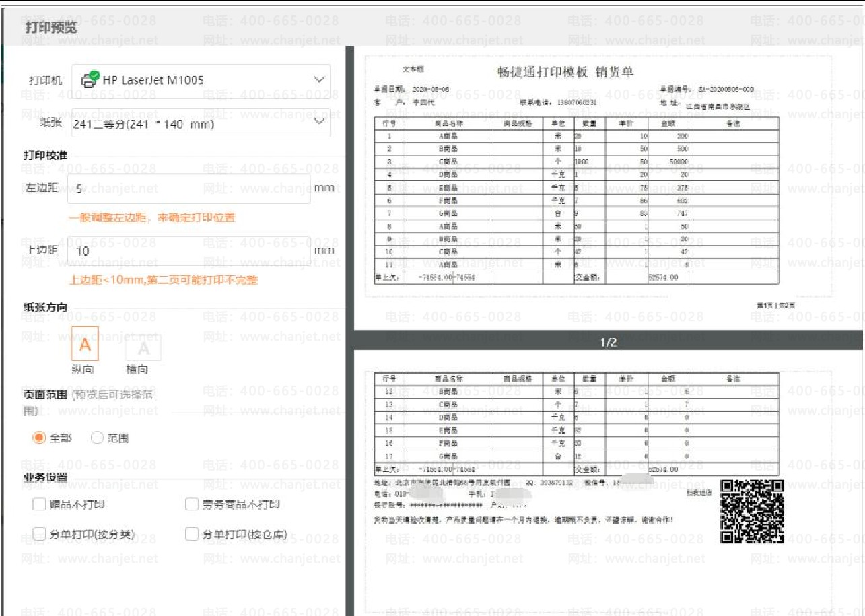Click the 备注 column header on first page
This screenshot has width=865, height=616.
[734, 123]
